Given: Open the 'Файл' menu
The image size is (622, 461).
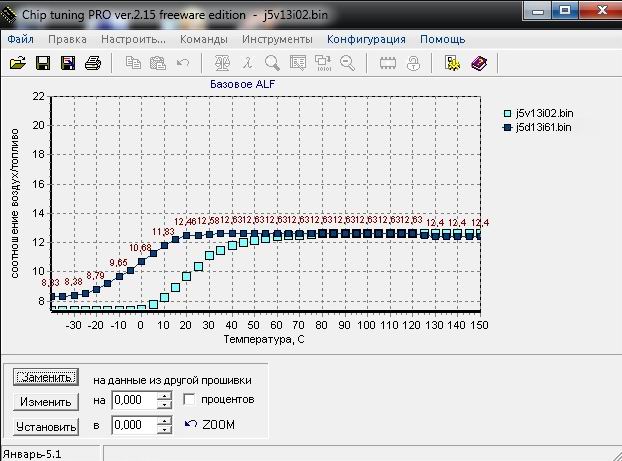Looking at the screenshot, I should 21,39.
